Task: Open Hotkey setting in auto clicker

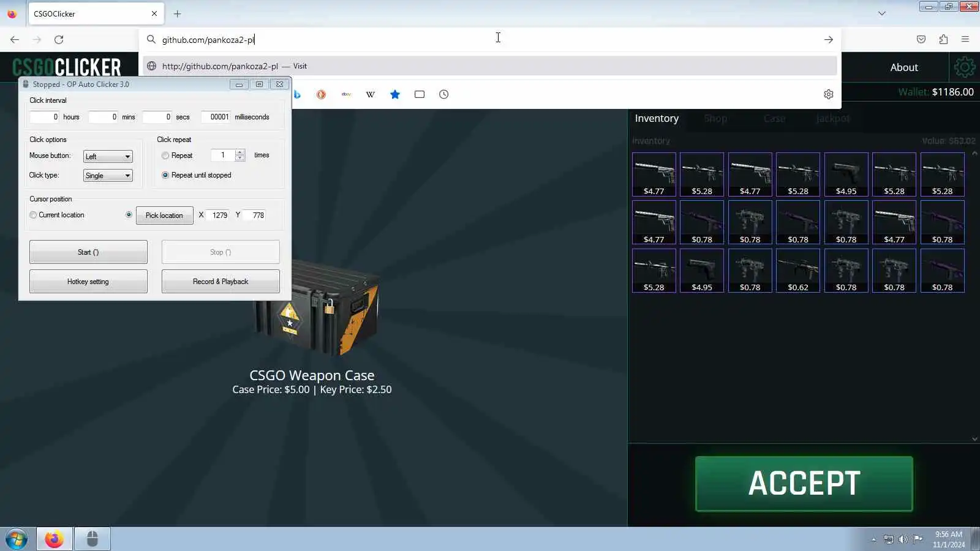Action: [x=88, y=282]
